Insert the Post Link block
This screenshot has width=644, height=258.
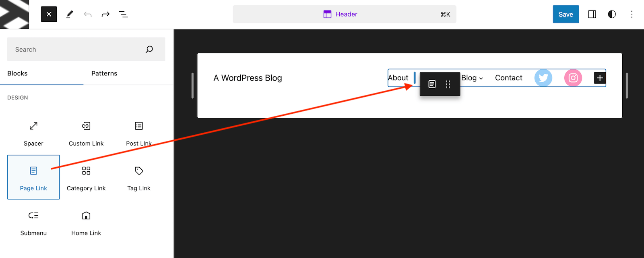pos(139,132)
